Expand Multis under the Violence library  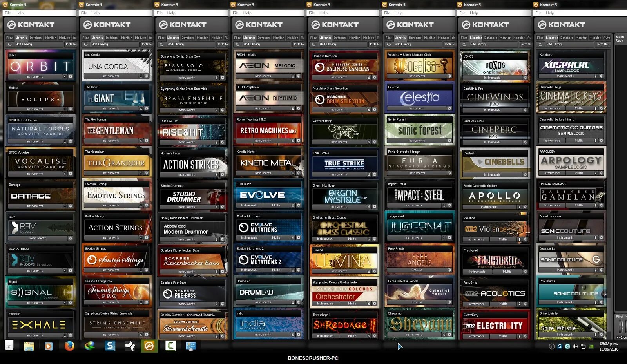503,239
